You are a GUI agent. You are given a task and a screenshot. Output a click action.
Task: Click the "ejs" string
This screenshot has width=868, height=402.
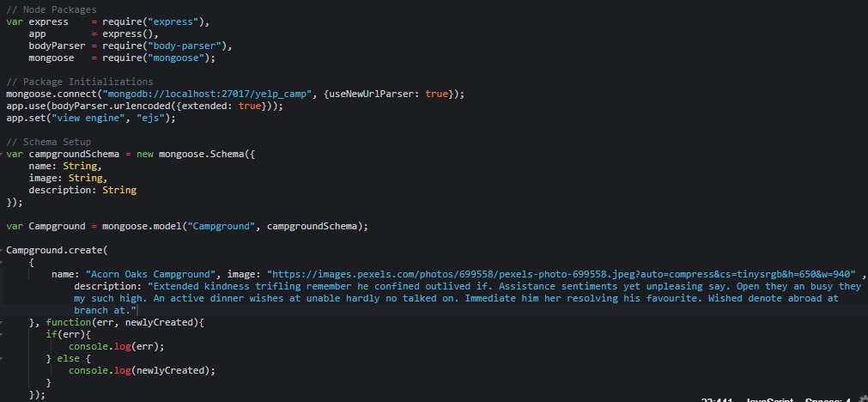pos(150,118)
